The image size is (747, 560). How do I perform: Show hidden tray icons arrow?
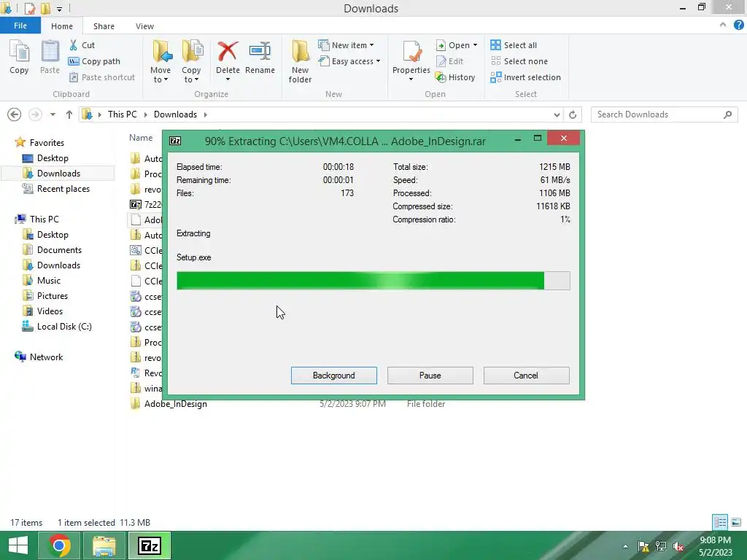625,546
